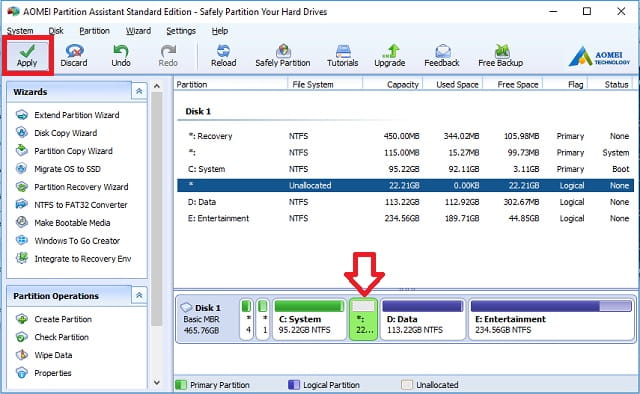This screenshot has height=394, width=640.
Task: Sort by Capacity column header
Action: tap(393, 85)
